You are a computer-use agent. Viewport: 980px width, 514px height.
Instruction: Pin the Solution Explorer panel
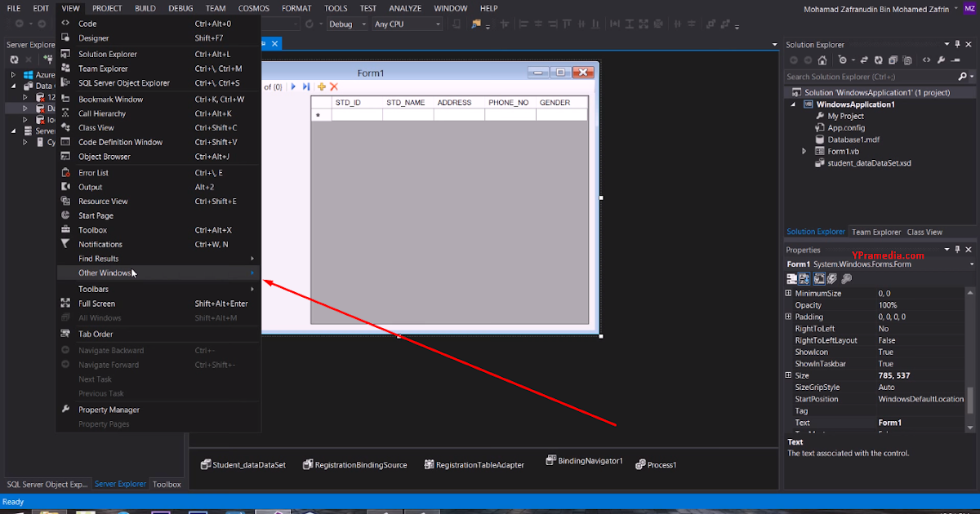(957, 44)
